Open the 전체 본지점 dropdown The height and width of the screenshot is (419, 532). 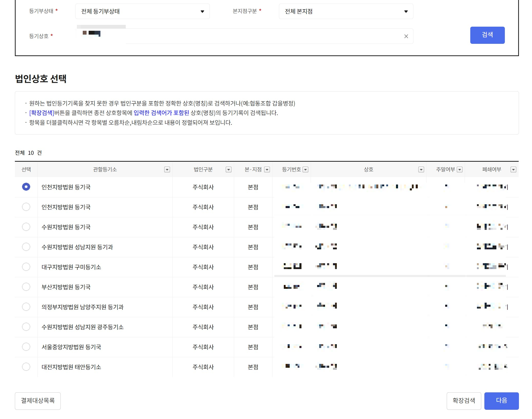point(346,11)
